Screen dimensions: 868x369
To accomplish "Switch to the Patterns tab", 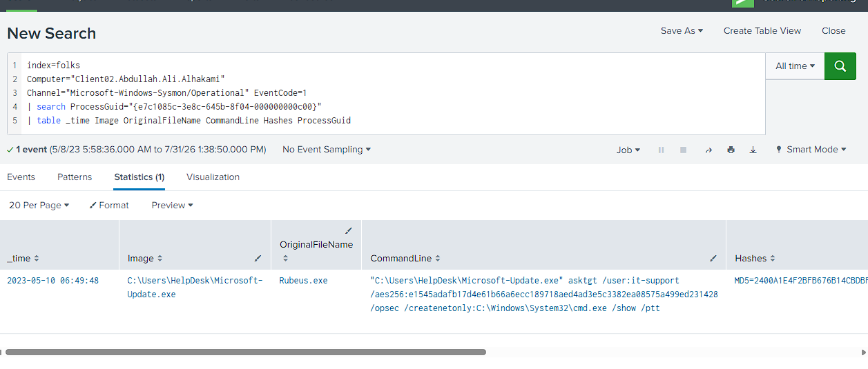I will pyautogui.click(x=75, y=177).
